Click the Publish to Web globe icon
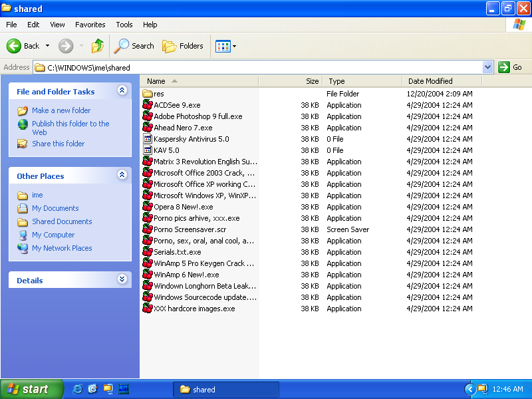Image resolution: width=532 pixels, height=399 pixels. (x=23, y=124)
